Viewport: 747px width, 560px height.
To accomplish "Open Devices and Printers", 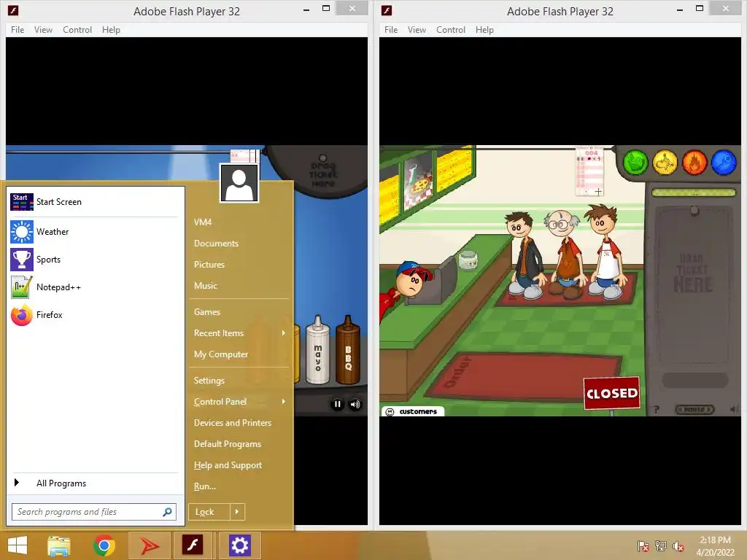I will pos(233,423).
